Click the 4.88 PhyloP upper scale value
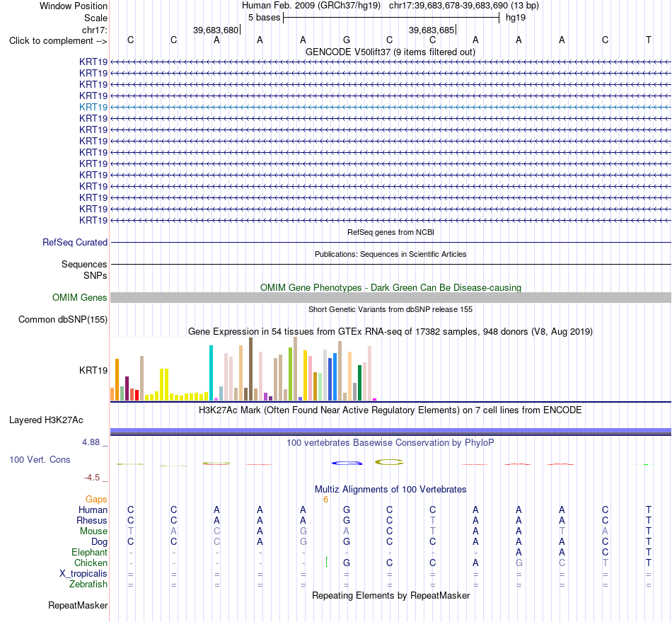672x622 pixels. point(91,442)
